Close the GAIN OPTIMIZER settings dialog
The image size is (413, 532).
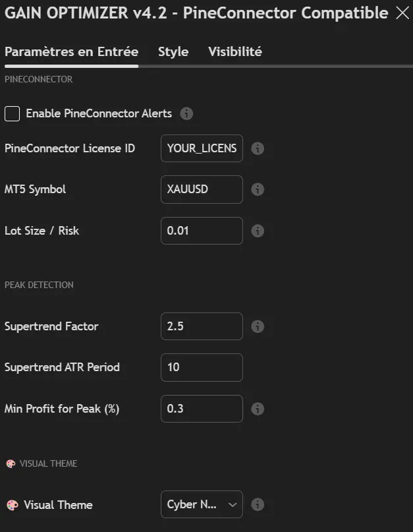point(402,13)
